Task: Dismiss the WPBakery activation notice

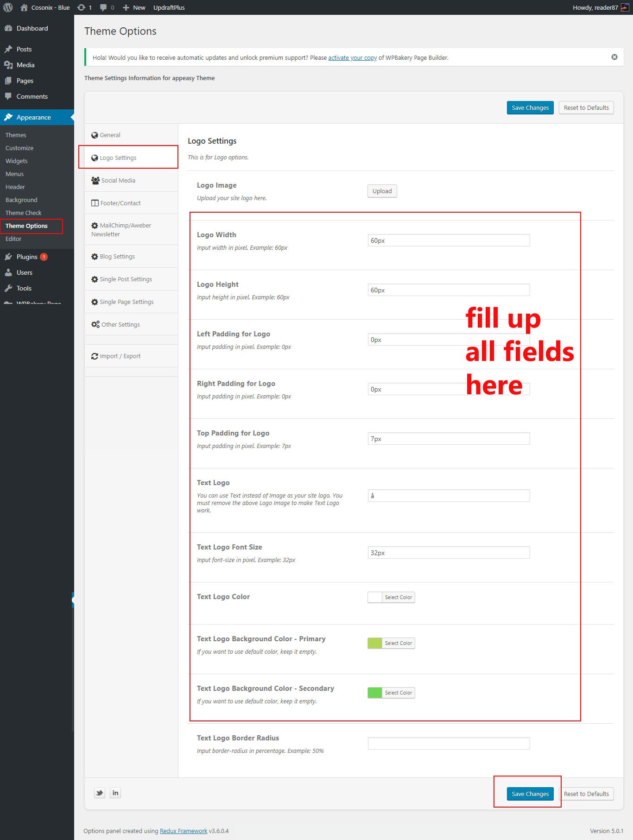Action: click(614, 57)
